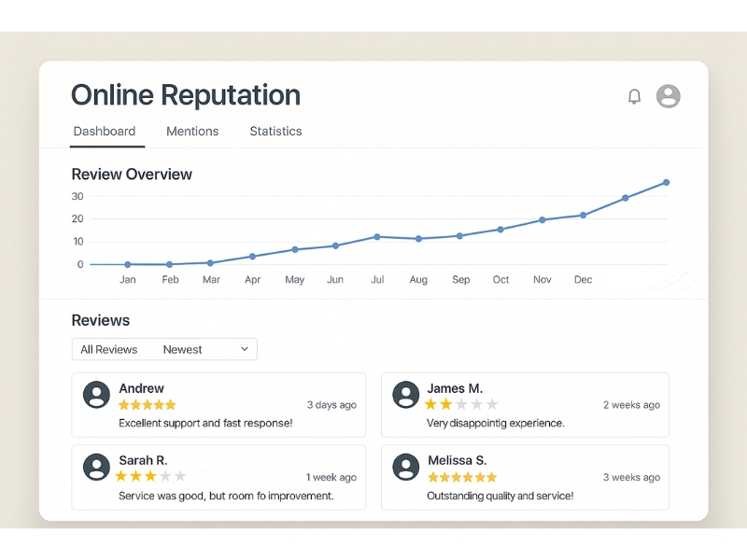This screenshot has width=747, height=560.
Task: Open the All Reviews filter dropdown
Action: pos(109,349)
